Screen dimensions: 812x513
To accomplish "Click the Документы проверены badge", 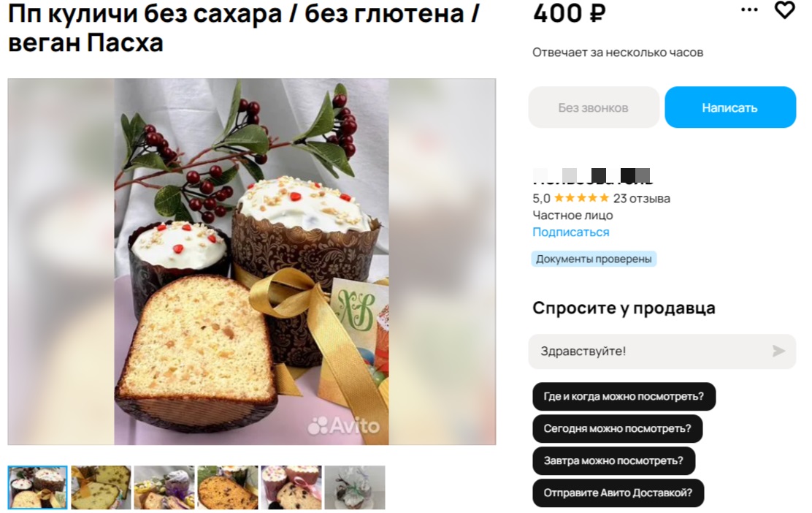I will 594,259.
